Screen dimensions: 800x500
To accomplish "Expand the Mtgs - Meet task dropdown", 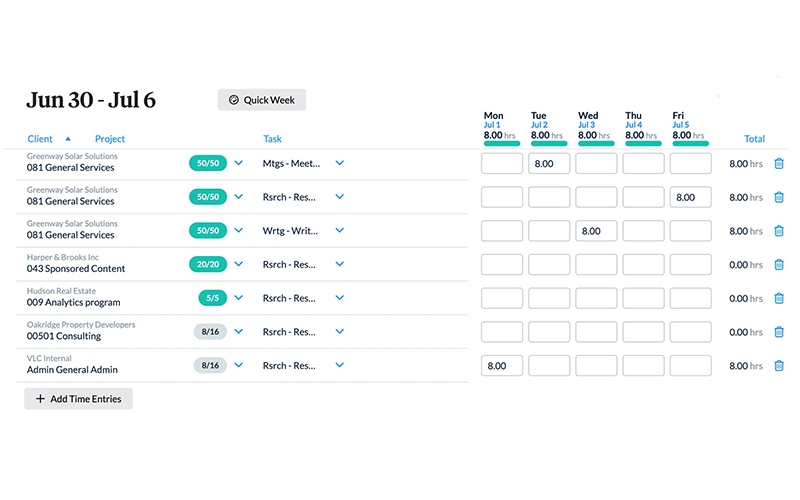I will pos(340,163).
